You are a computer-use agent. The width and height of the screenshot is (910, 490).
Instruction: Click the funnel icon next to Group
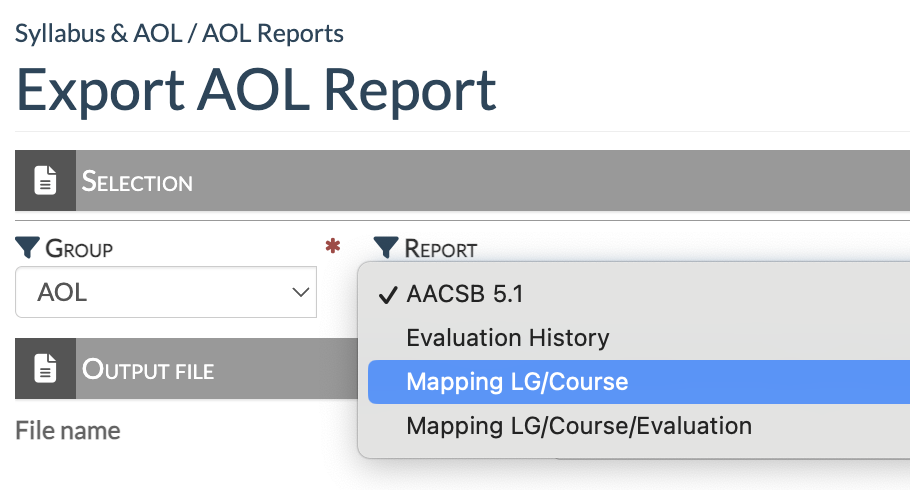click(28, 248)
